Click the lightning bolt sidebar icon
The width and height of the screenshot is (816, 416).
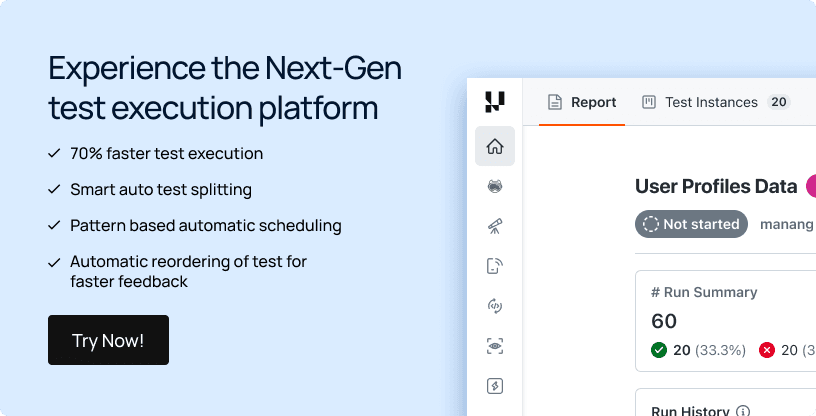click(495, 386)
